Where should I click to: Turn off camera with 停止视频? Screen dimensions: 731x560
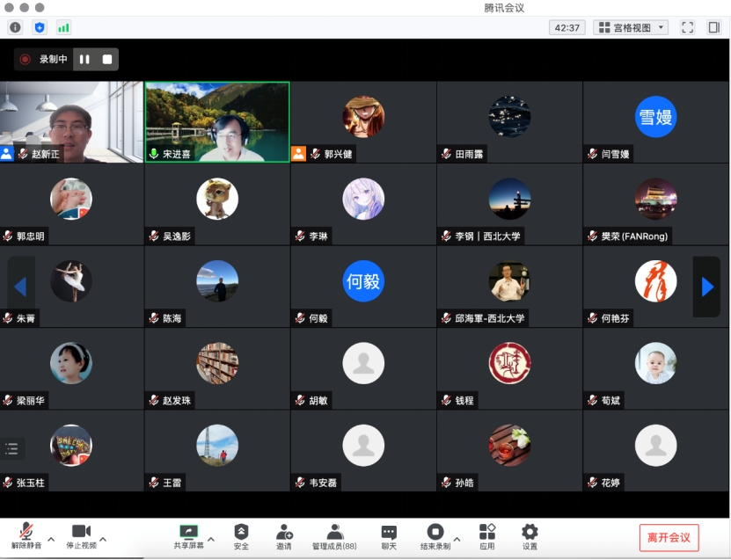[81, 536]
